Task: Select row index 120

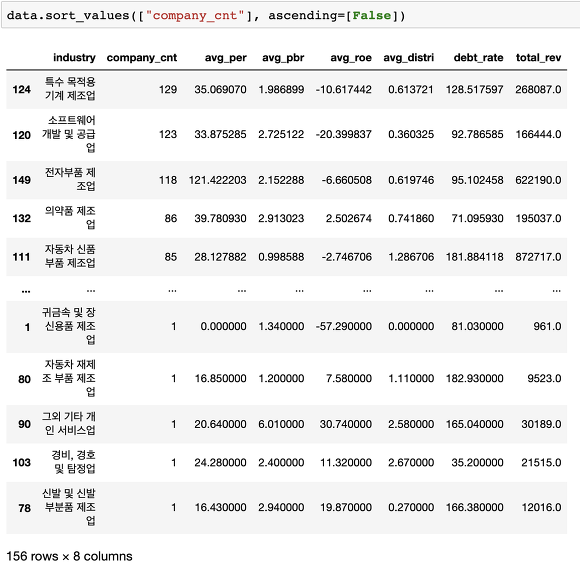Action: [21, 135]
